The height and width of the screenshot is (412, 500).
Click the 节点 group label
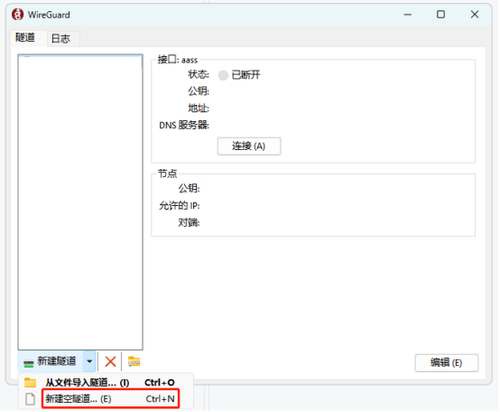167,174
